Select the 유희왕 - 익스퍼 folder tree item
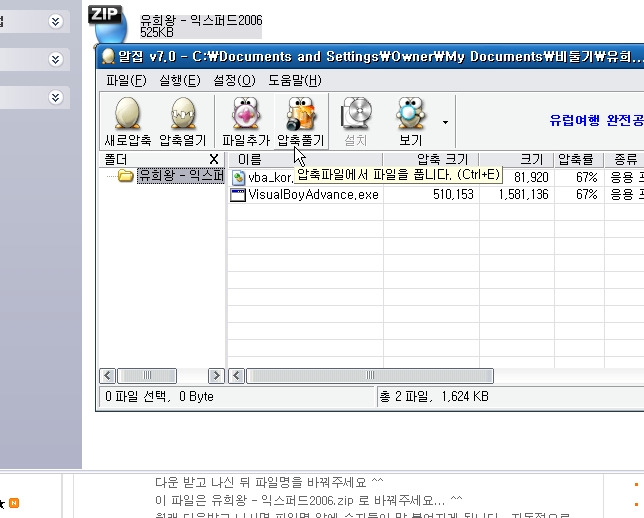644x518 pixels. pyautogui.click(x=181, y=176)
